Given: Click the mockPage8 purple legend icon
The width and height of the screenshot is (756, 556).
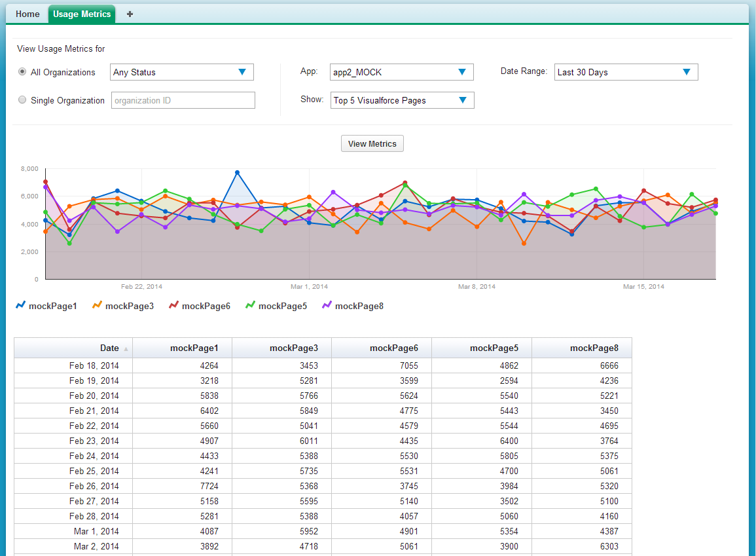Looking at the screenshot, I should click(x=327, y=305).
